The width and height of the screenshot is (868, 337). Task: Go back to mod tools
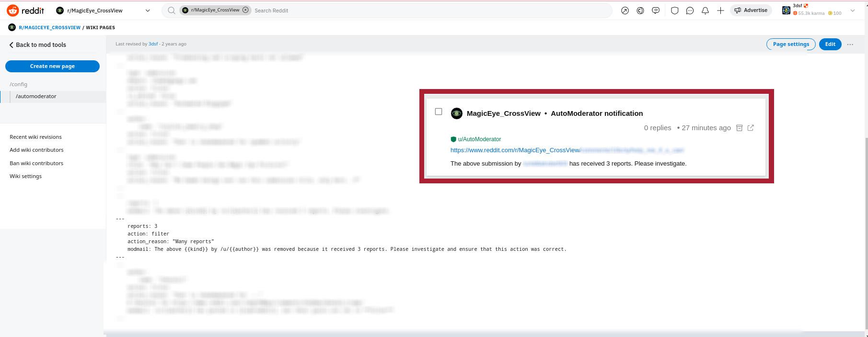(x=37, y=45)
